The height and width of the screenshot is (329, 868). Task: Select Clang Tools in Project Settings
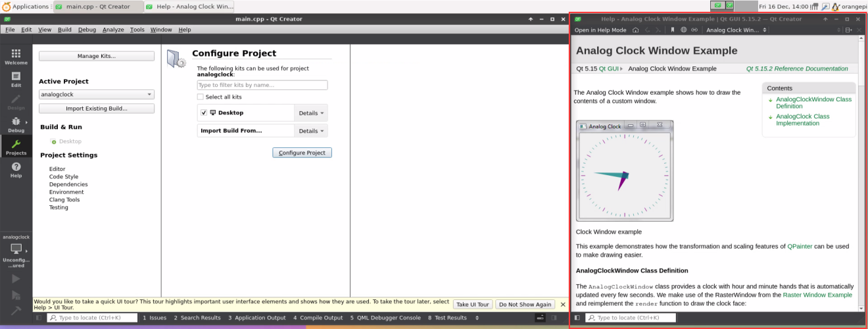tap(64, 200)
